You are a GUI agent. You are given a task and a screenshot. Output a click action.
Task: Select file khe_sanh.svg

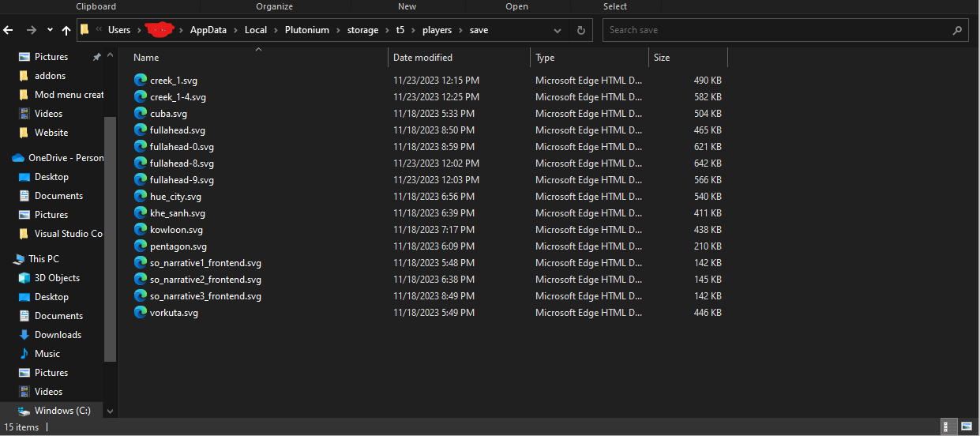tap(178, 212)
